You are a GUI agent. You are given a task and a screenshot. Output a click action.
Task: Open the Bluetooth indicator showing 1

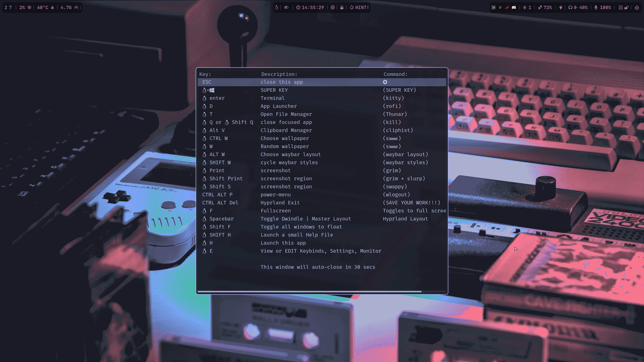pos(527,8)
